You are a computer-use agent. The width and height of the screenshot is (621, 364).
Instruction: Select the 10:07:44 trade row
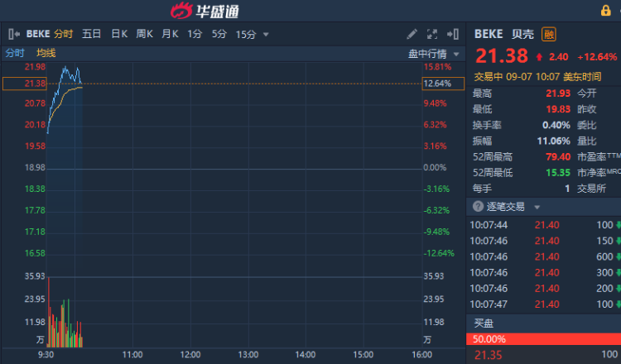coord(543,224)
